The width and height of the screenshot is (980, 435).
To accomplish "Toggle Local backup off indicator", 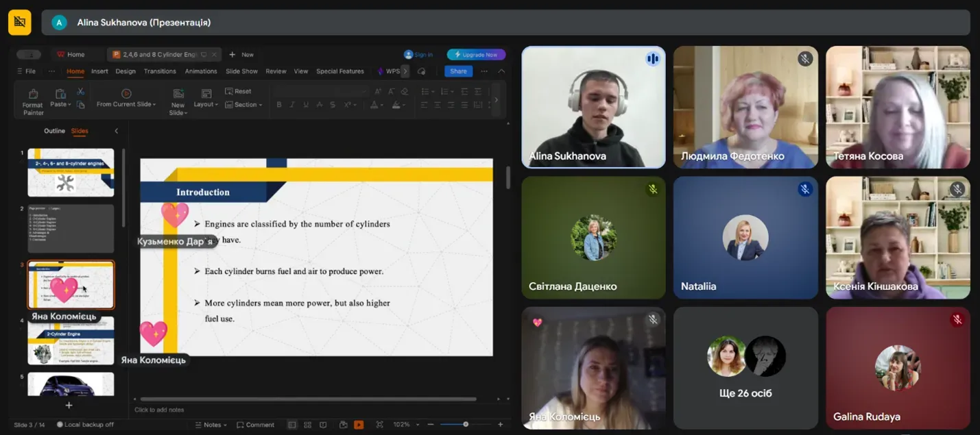I will pyautogui.click(x=85, y=425).
